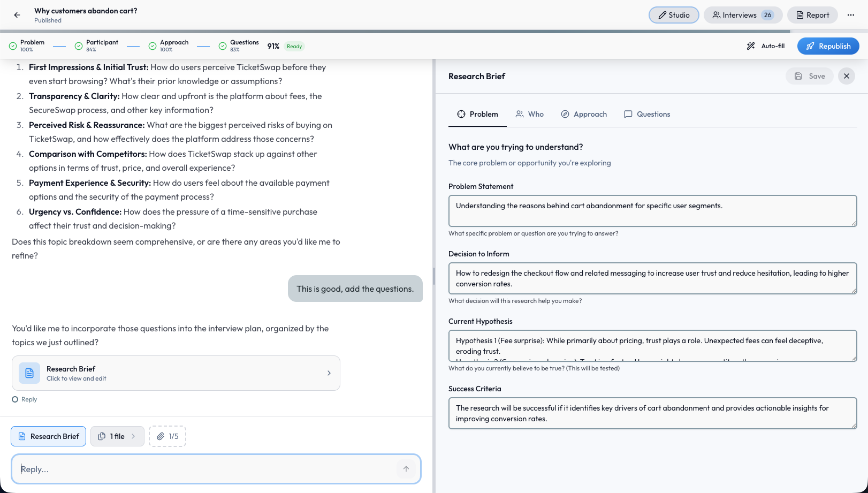Screen dimensions: 868x493
Task: Click the attachment paperclip 1/5 button
Action: 167,436
